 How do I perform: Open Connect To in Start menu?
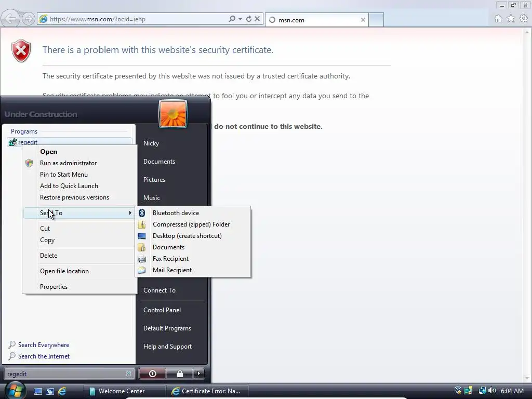point(171,290)
